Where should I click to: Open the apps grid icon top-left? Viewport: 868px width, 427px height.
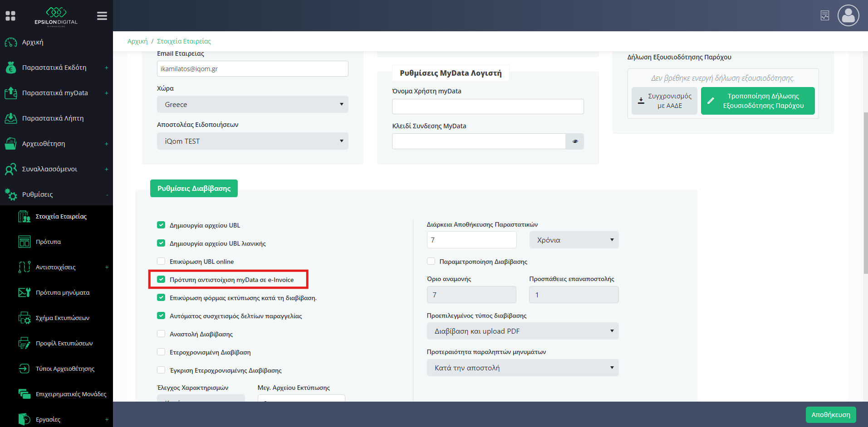pos(10,16)
